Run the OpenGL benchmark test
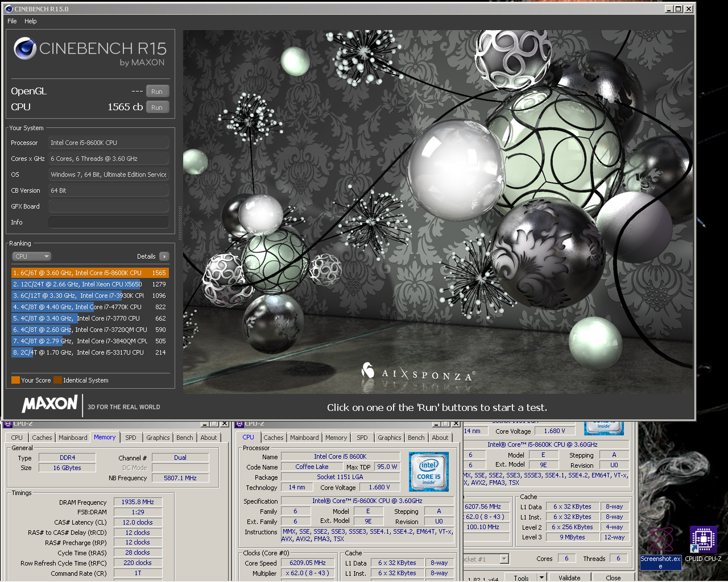The width and height of the screenshot is (728, 582). coord(157,92)
